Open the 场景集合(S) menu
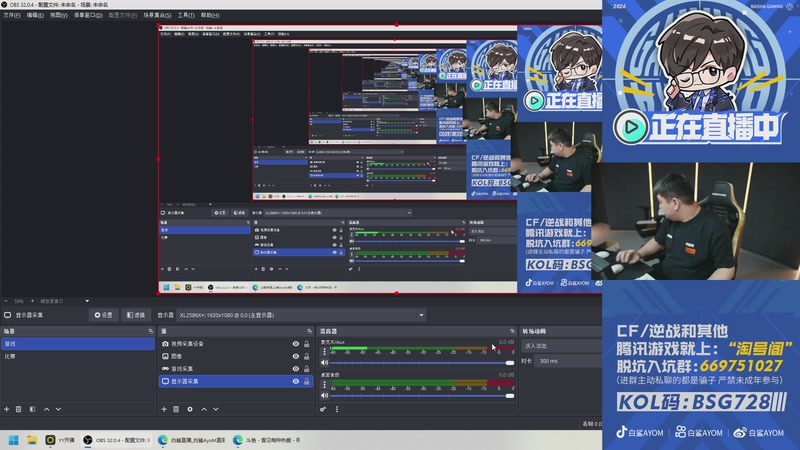 coord(157,15)
